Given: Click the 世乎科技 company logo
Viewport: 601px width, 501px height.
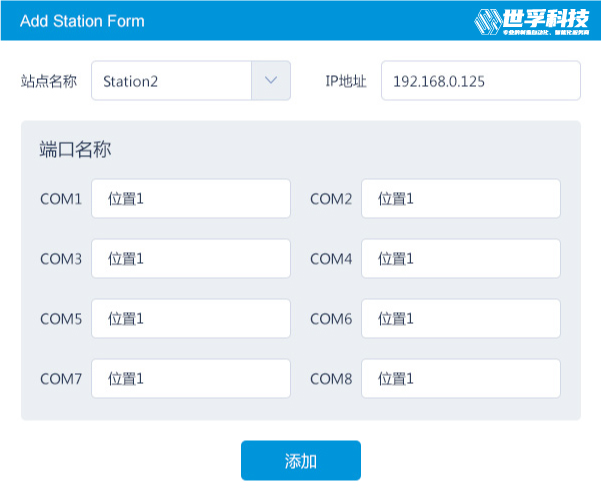Looking at the screenshot, I should [x=531, y=20].
